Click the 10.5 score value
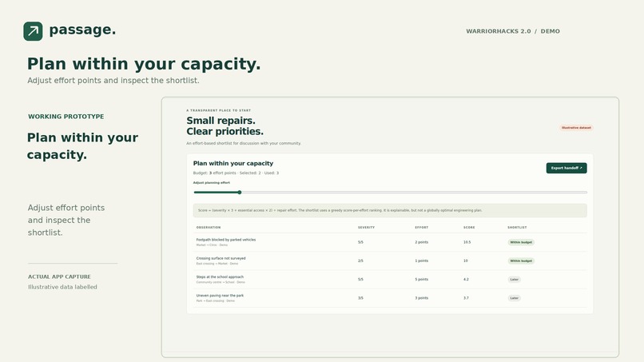 click(x=467, y=242)
